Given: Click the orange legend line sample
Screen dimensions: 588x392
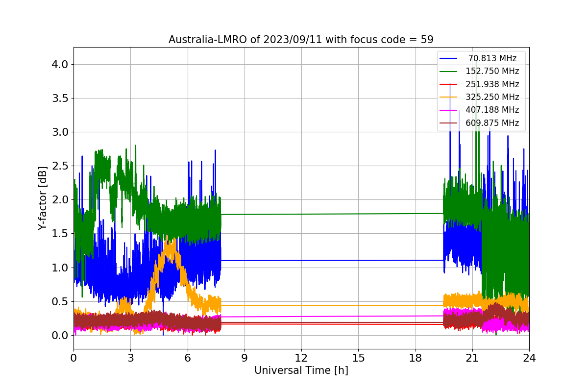Looking at the screenshot, I should pyautogui.click(x=449, y=97).
